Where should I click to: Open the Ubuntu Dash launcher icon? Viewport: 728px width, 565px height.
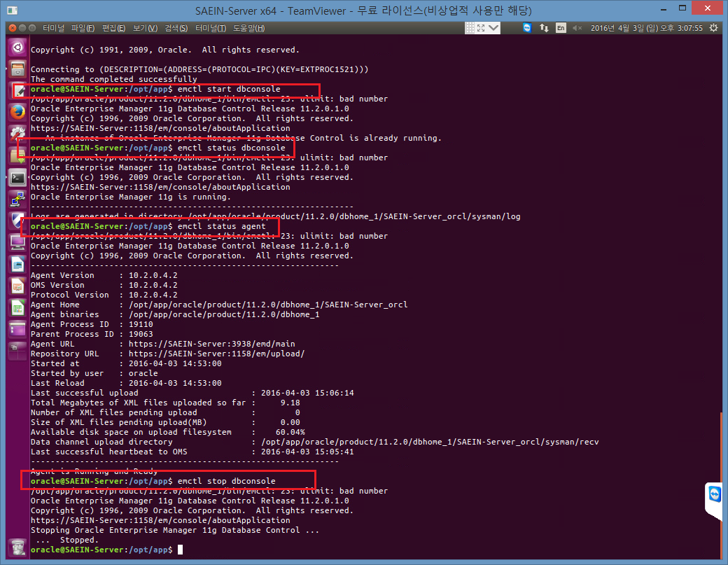pos(17,48)
